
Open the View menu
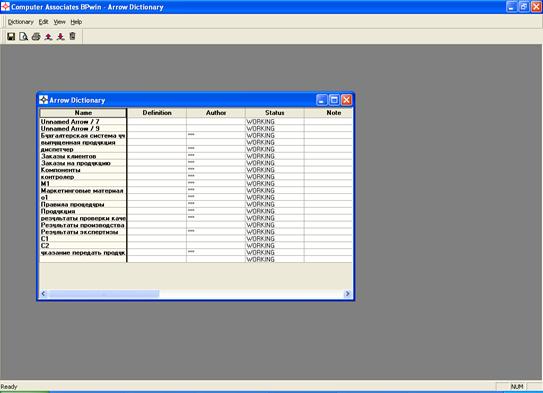pos(59,22)
